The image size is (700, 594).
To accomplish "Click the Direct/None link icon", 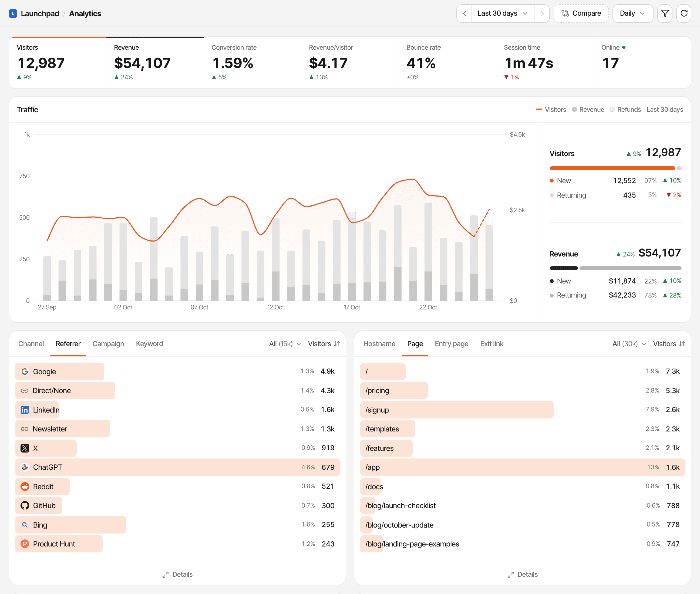I will [x=25, y=391].
